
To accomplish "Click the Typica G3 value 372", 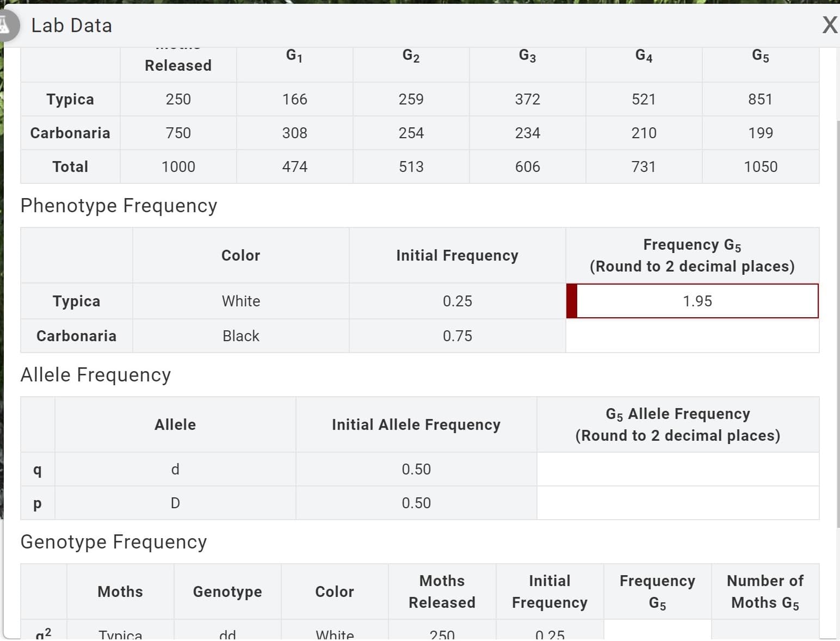I will tap(527, 99).
